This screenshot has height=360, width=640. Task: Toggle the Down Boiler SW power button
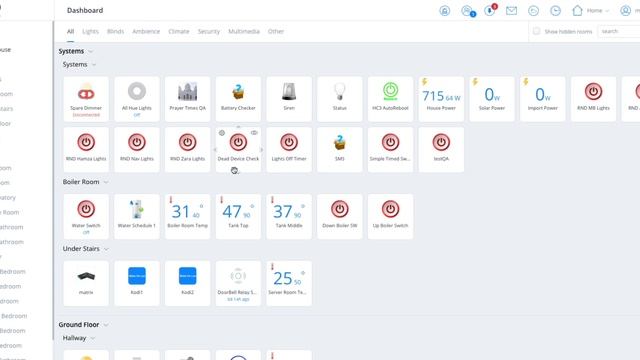(340, 209)
